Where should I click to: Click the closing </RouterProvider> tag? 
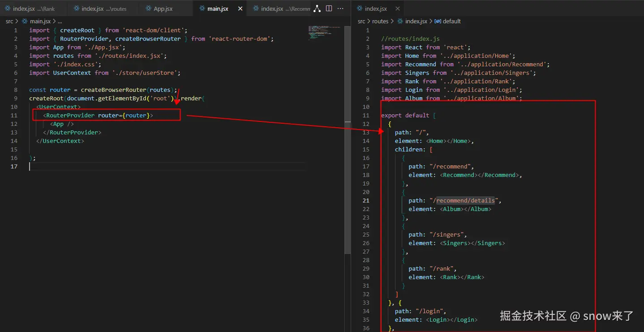point(72,132)
